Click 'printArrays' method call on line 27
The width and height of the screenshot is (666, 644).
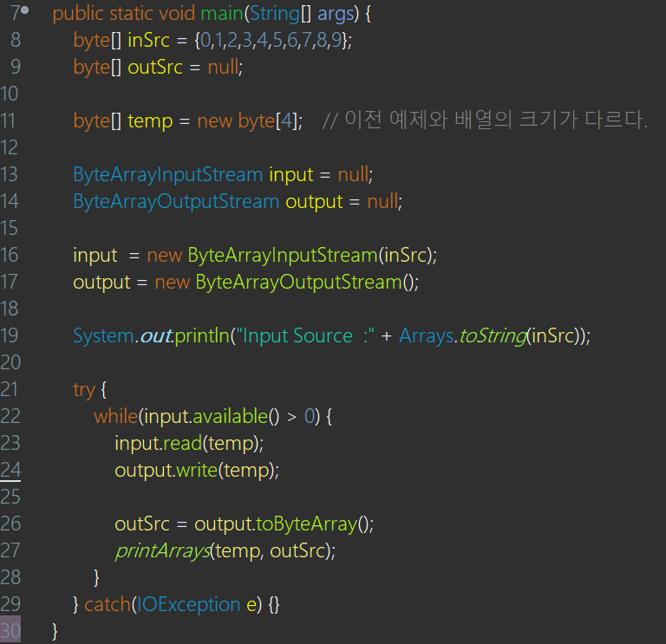click(x=163, y=550)
